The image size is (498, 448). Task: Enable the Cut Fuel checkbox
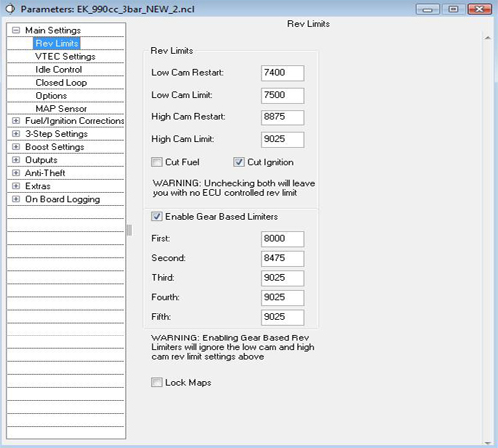coord(157,162)
